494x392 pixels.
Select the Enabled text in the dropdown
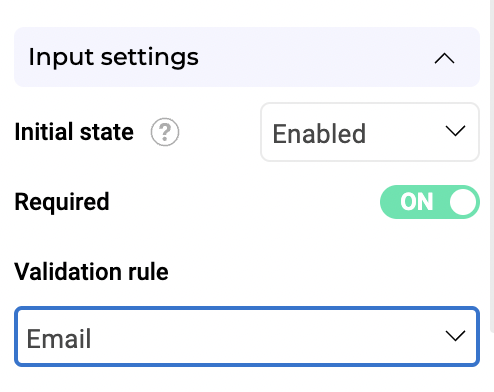pos(319,134)
